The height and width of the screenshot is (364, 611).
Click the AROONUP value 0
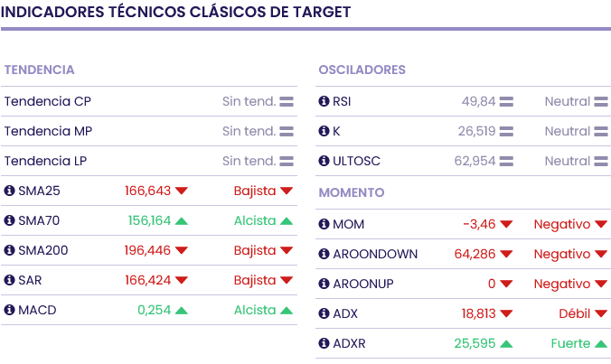(492, 284)
